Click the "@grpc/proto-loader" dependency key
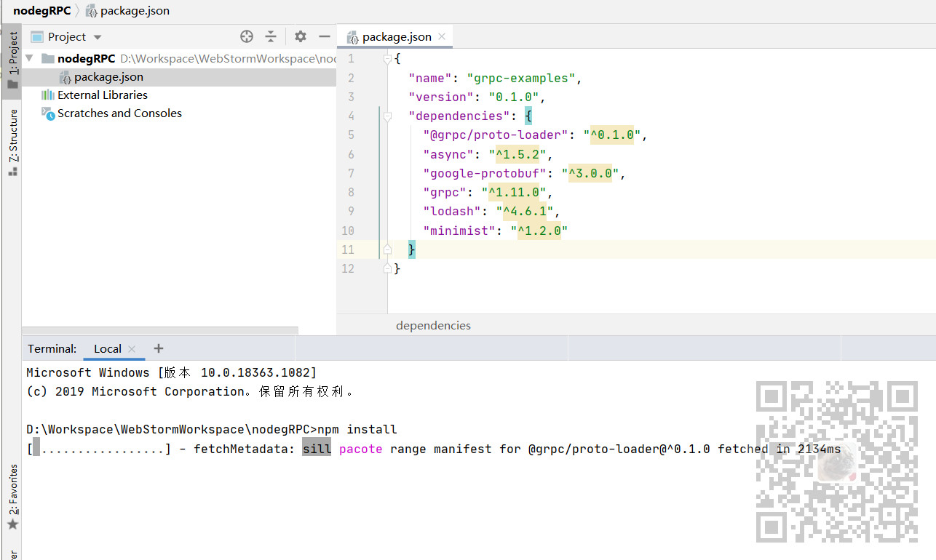 click(495, 135)
